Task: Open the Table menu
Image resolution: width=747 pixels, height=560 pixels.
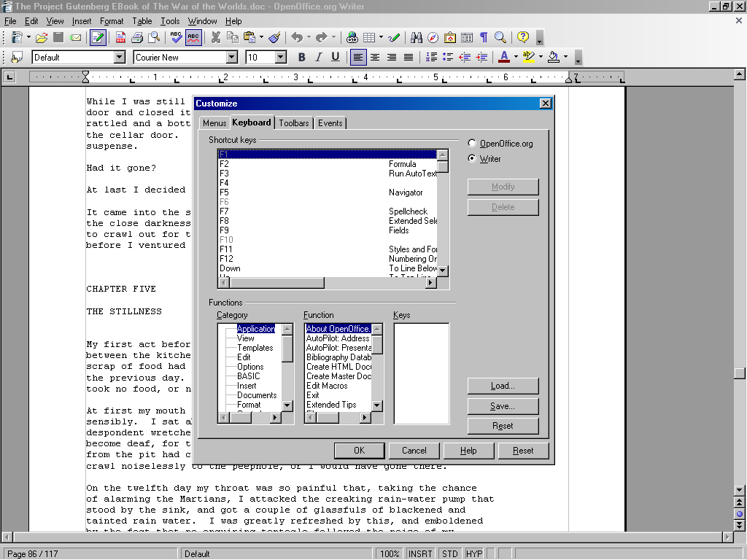Action: [142, 21]
